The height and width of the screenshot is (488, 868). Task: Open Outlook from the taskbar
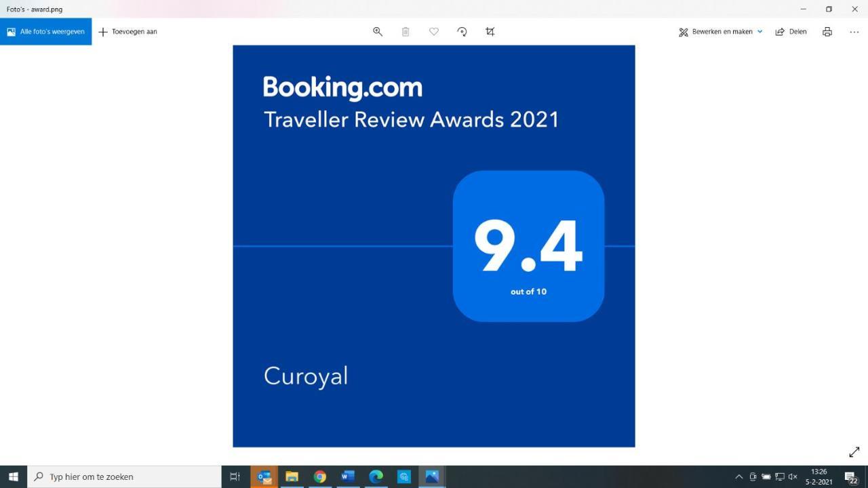(x=264, y=476)
